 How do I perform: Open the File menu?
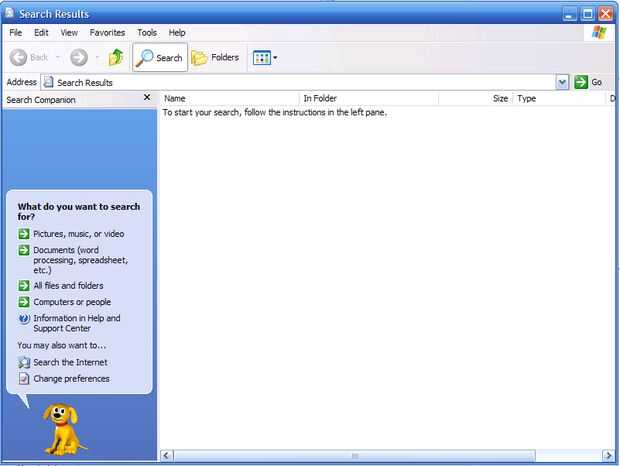16,32
